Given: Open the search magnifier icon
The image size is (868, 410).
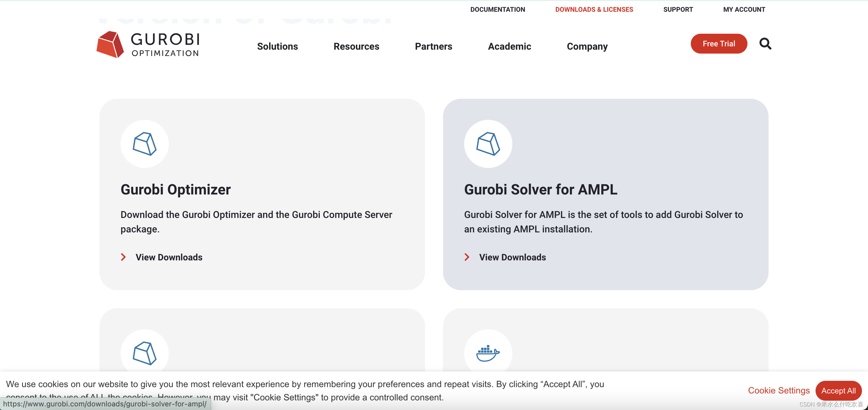Looking at the screenshot, I should click(765, 44).
